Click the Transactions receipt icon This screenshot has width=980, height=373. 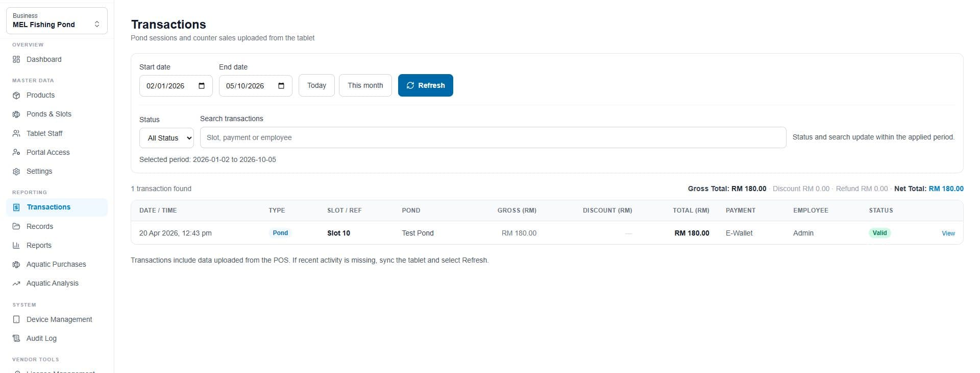16,207
